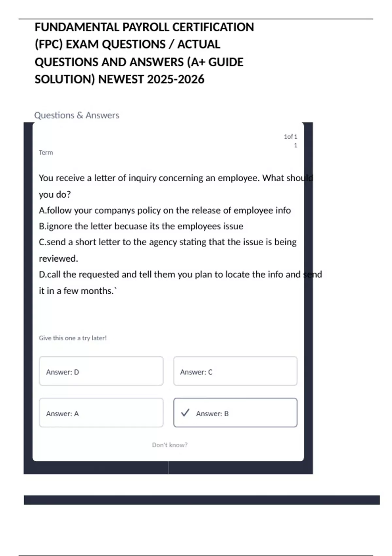Click the "SOLUTION) NEWEST 2025-2026" title line
392x556 pixels.
[x=119, y=79]
